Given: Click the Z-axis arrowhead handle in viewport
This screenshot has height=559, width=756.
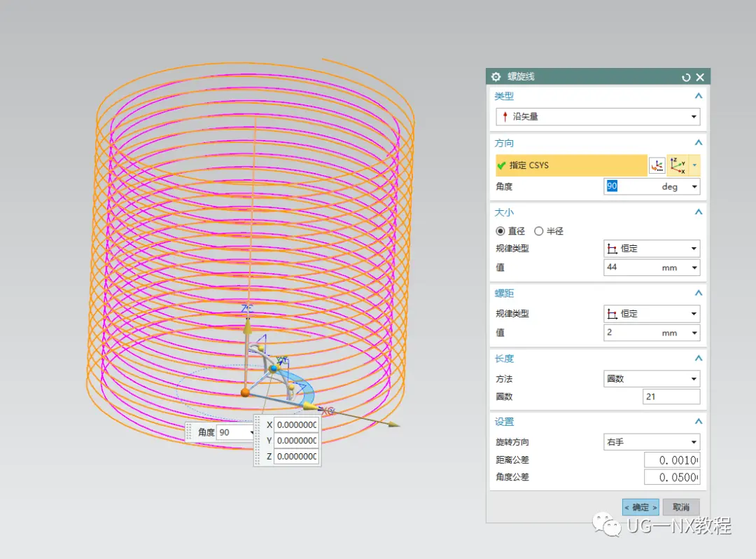Looking at the screenshot, I should pos(247,328).
